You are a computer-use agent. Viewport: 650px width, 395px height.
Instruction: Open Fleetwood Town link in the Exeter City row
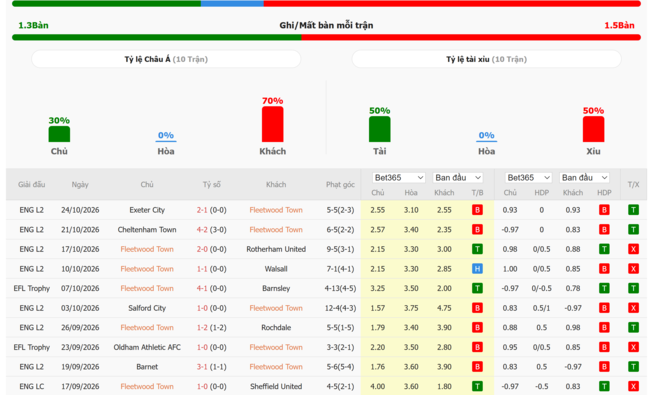tap(276, 210)
